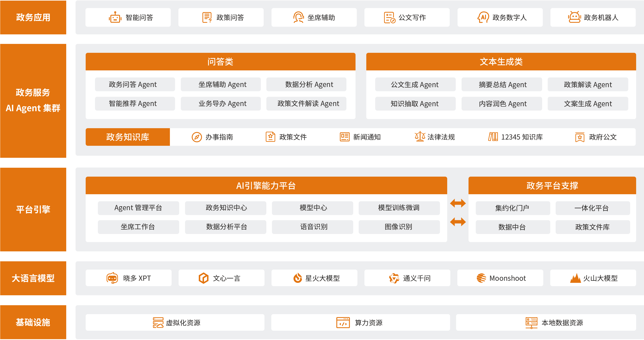Select the 问答类 header tab
Image resolution: width=644 pixels, height=340 pixels.
tap(220, 61)
